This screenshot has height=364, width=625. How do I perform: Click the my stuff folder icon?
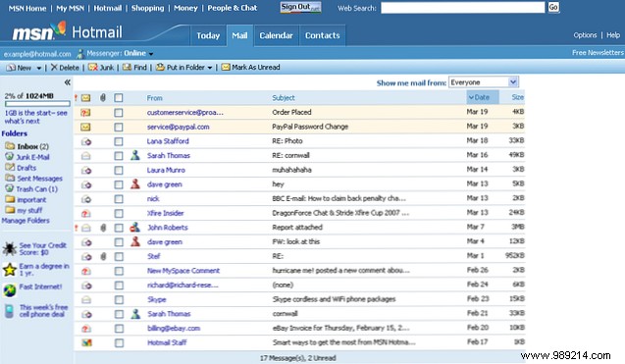tap(10, 210)
